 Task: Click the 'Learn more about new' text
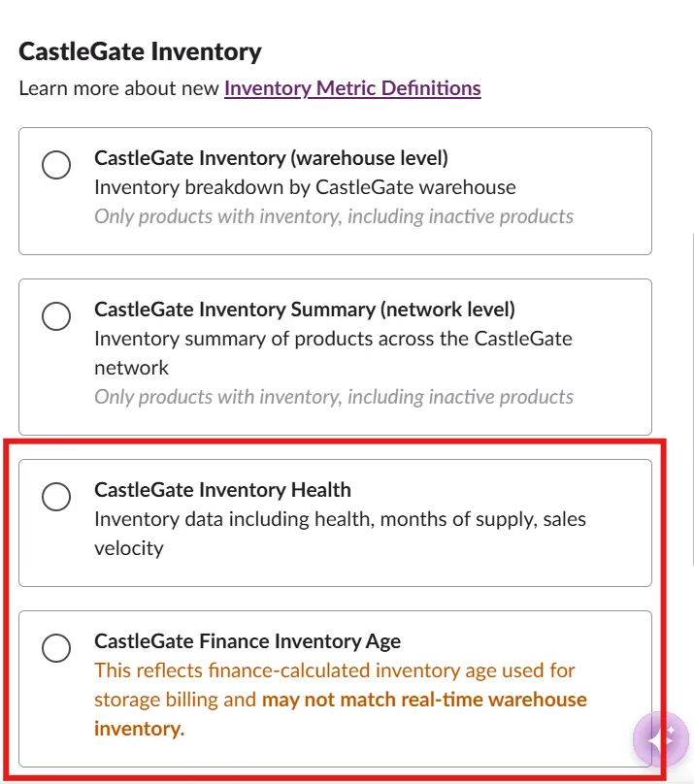tap(119, 88)
